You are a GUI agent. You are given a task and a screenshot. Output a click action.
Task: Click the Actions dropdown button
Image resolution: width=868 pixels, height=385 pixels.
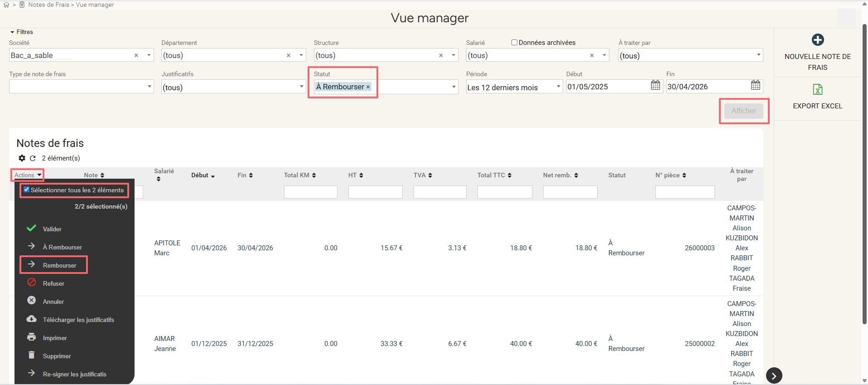point(28,175)
